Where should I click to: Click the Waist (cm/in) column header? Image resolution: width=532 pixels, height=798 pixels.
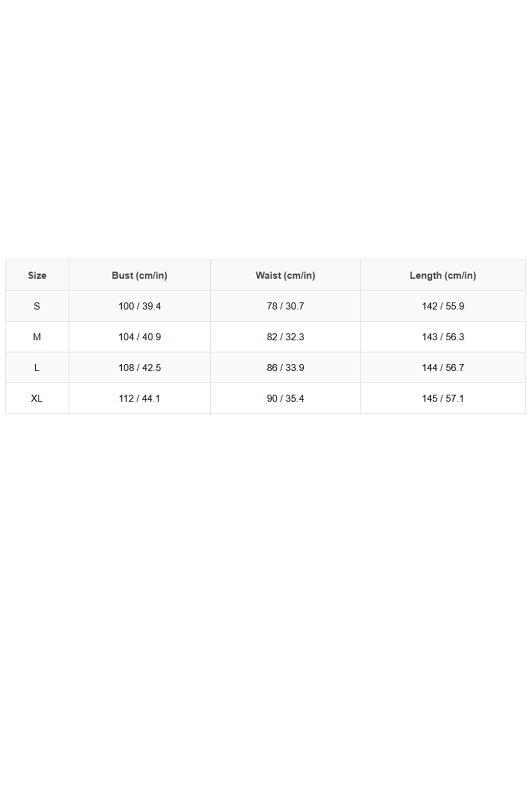(286, 275)
